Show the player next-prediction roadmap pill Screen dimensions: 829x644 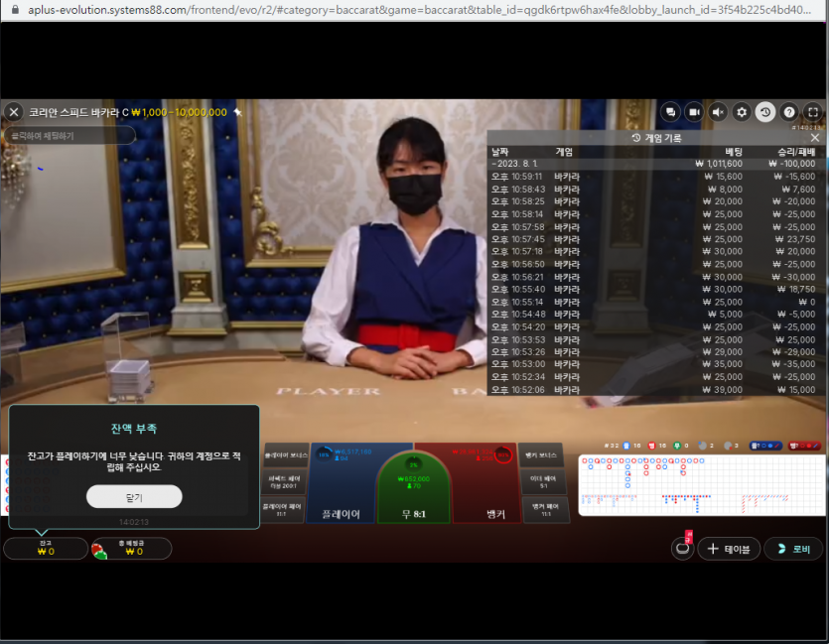765,446
